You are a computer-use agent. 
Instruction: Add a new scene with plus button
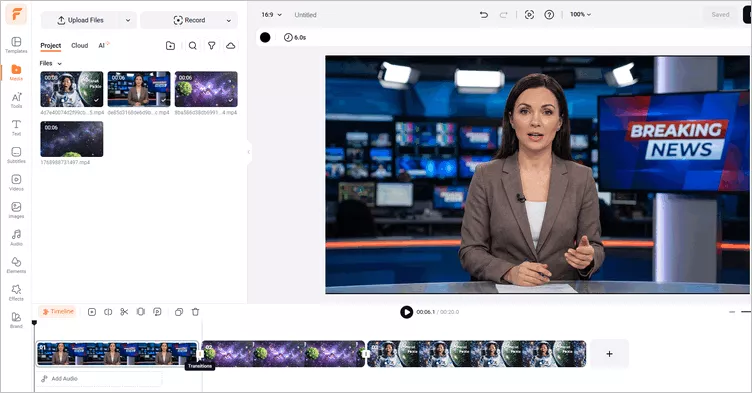point(609,354)
